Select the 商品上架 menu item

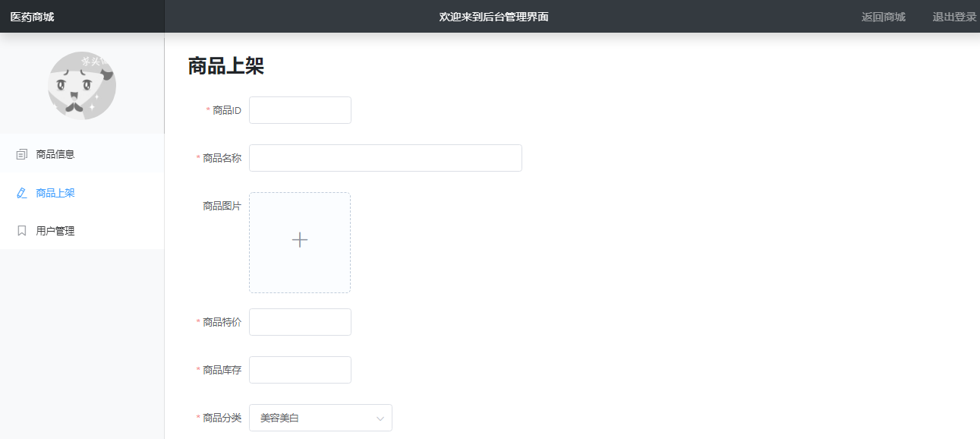click(82, 193)
